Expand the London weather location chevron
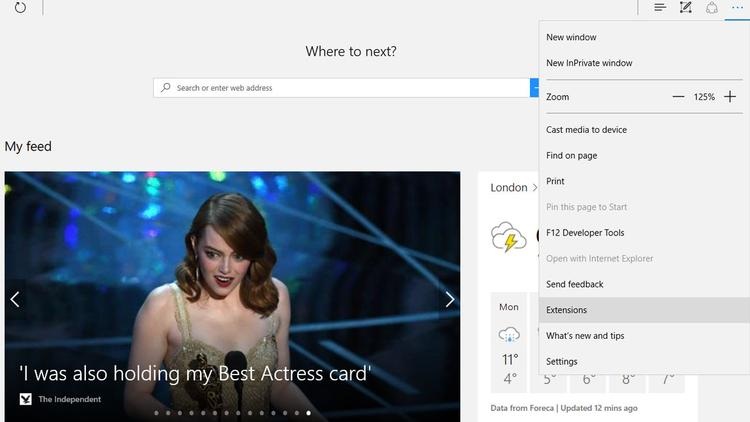The height and width of the screenshot is (422, 750). [535, 187]
